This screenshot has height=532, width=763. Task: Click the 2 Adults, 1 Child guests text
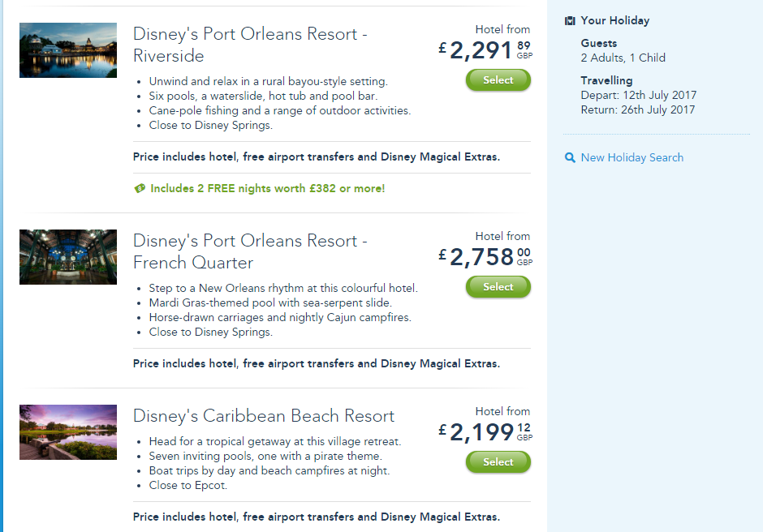coord(623,58)
